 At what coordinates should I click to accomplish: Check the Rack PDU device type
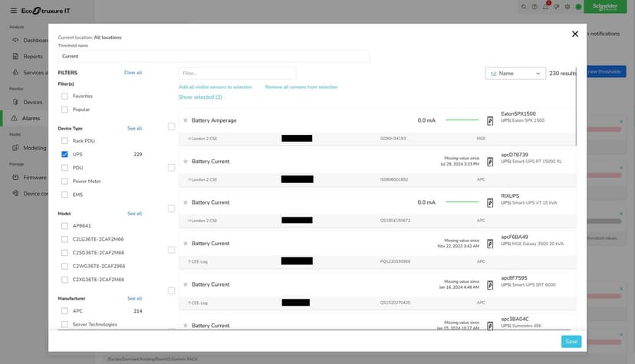pos(64,141)
